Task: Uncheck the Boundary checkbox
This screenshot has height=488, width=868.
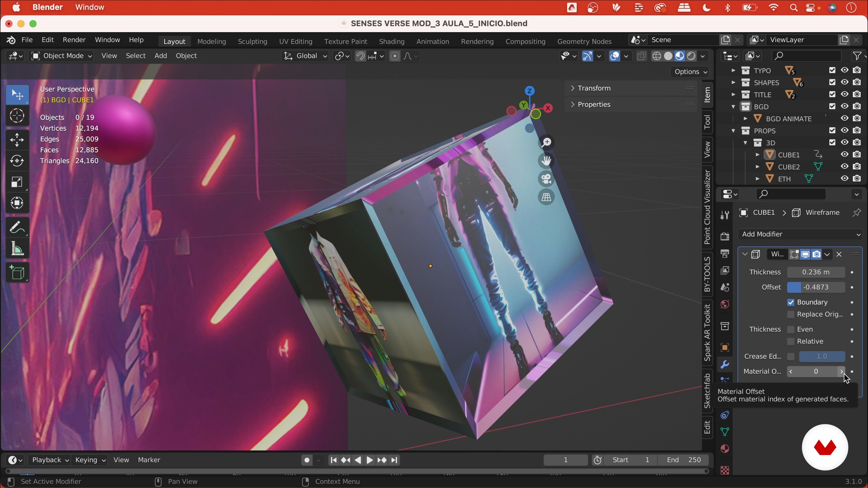Action: click(791, 303)
